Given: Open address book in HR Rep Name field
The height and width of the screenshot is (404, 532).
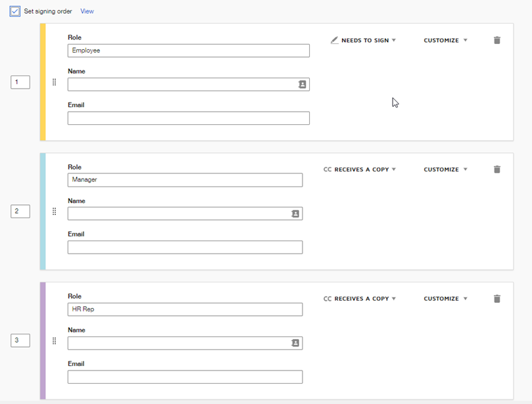Looking at the screenshot, I should click(x=295, y=343).
